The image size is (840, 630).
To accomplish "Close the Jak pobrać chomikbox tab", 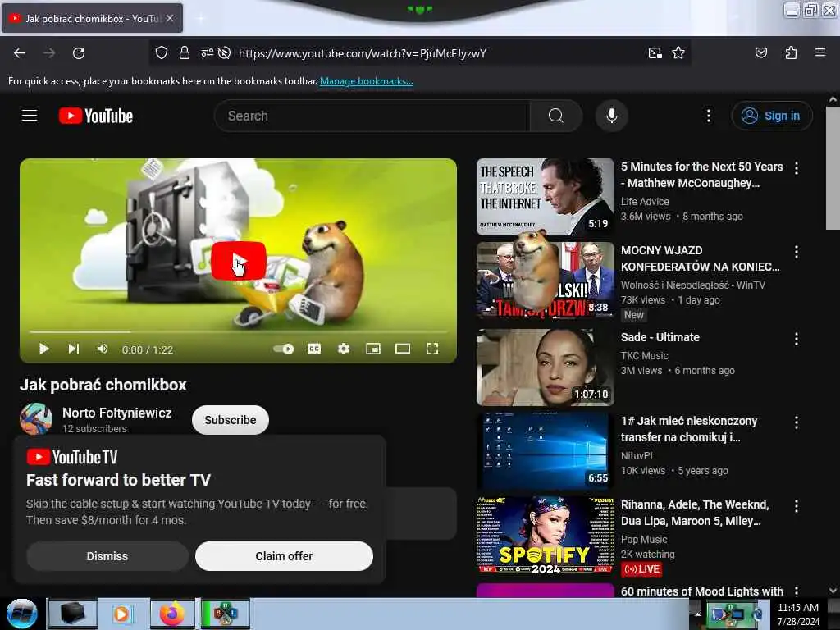I will tap(170, 18).
